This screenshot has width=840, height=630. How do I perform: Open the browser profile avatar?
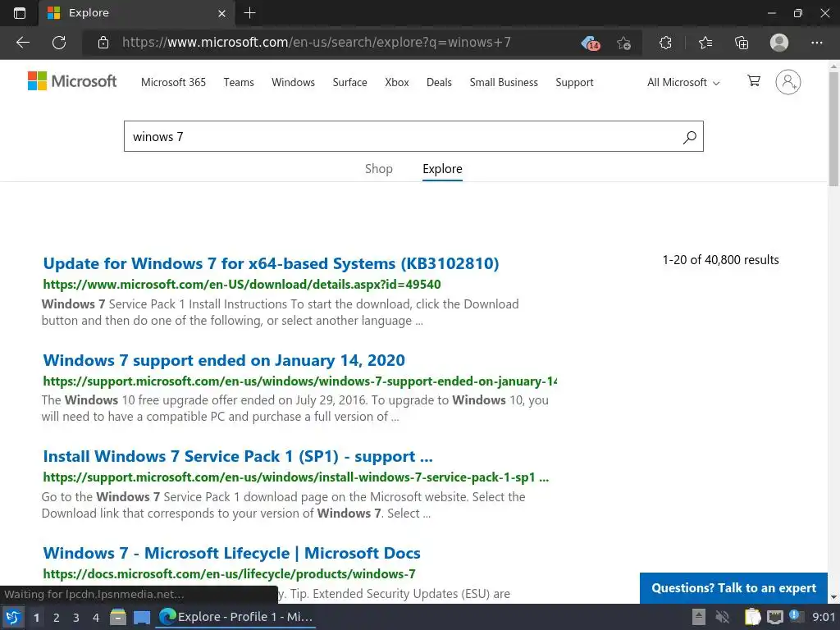(779, 43)
